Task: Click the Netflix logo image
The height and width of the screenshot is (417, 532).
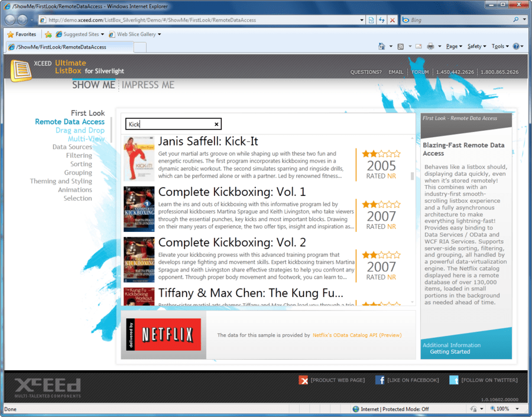Action: point(164,334)
